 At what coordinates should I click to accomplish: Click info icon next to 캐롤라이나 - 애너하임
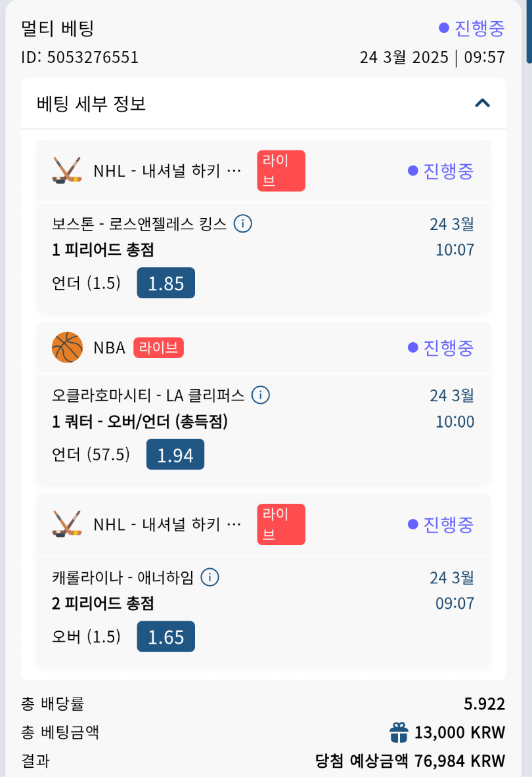pyautogui.click(x=210, y=577)
